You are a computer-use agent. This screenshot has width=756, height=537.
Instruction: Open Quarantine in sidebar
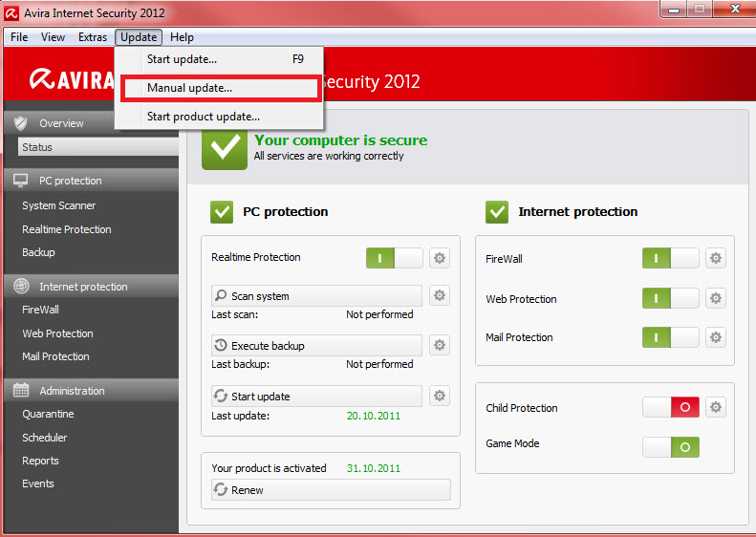click(x=48, y=414)
